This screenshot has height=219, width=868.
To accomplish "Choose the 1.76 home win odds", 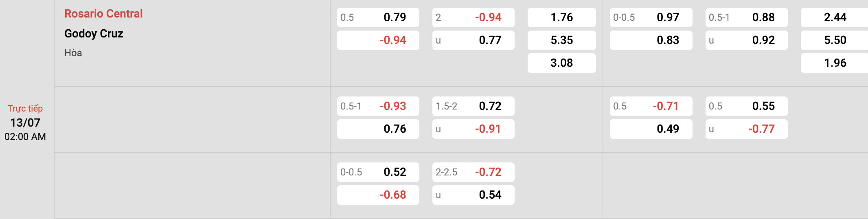I will point(562,18).
